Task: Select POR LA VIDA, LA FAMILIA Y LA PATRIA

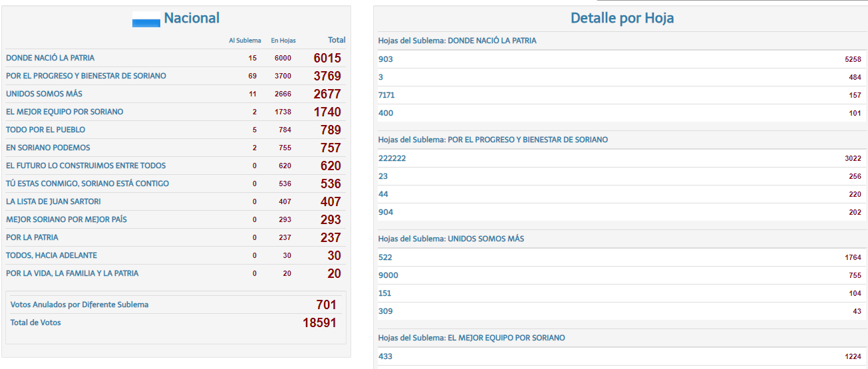Action: tap(72, 273)
